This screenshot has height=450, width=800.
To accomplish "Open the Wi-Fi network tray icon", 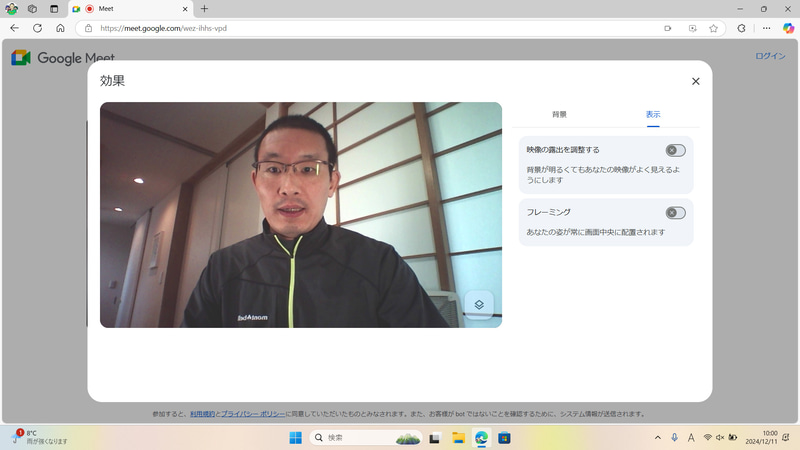I will tap(708, 438).
